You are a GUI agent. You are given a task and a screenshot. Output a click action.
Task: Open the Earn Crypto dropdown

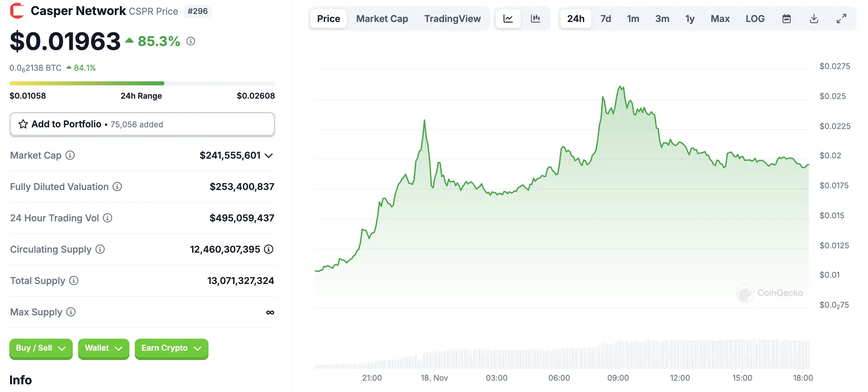tap(171, 348)
